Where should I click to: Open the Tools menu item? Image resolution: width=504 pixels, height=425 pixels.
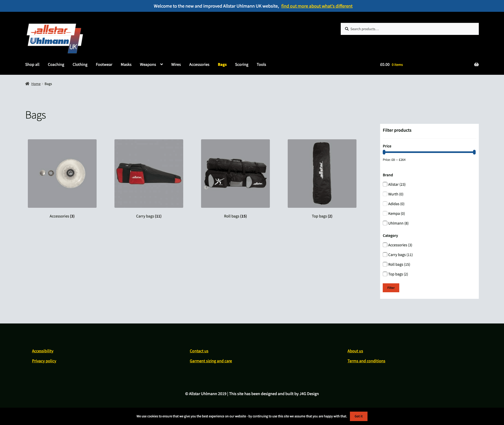tap(261, 65)
